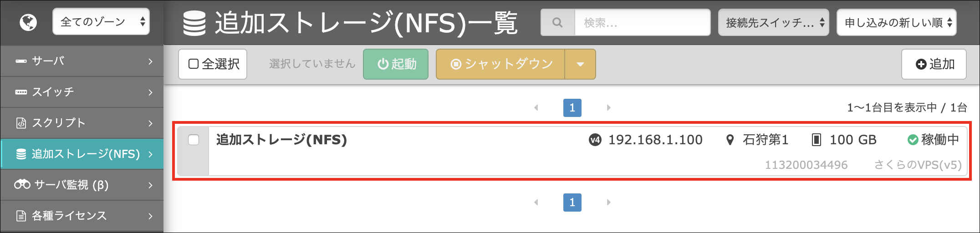The height and width of the screenshot is (233, 980).
Task: Click the stacked-disk storage icon beside page title
Action: 194,23
